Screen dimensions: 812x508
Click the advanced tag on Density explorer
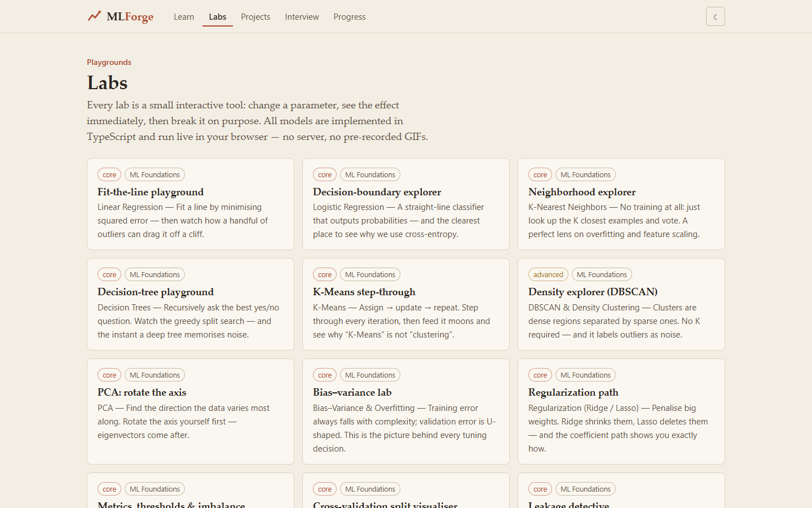pos(548,275)
